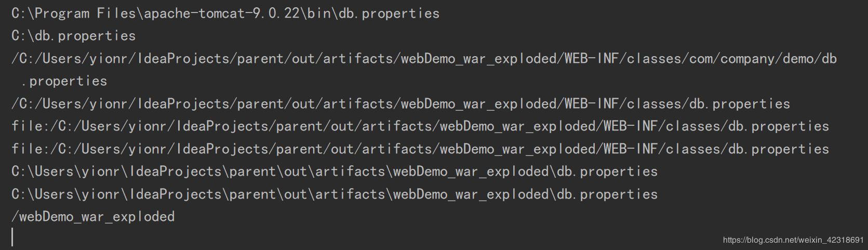Image resolution: width=868 pixels, height=250 pixels.
Task: Open the blog.csdn.net watermark link
Action: pos(793,240)
